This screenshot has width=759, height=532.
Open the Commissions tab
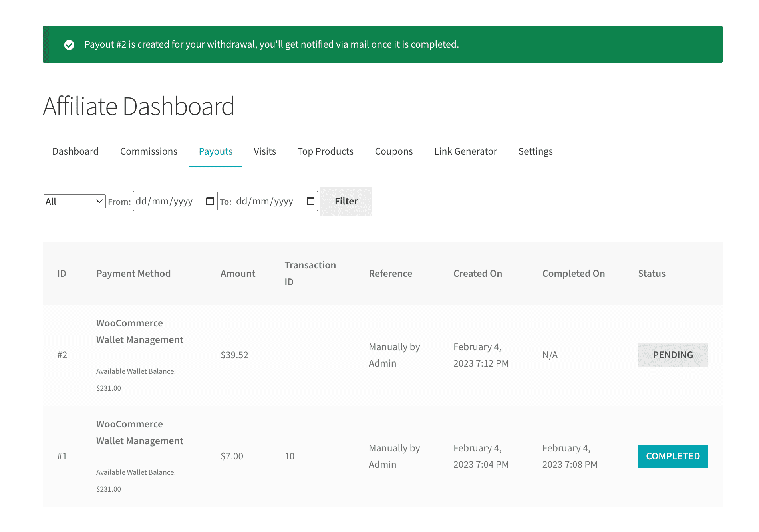coord(149,151)
